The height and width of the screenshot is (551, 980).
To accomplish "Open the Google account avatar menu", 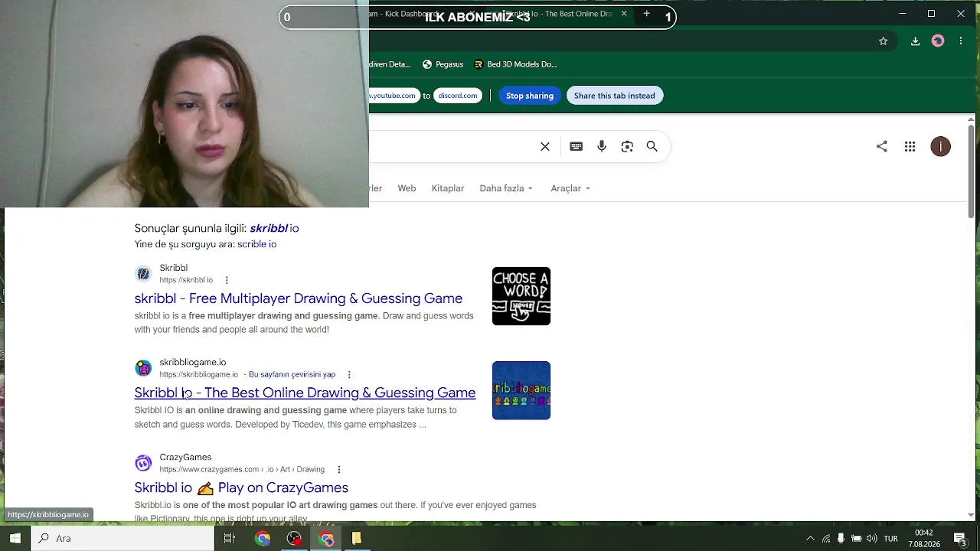I will click(941, 146).
